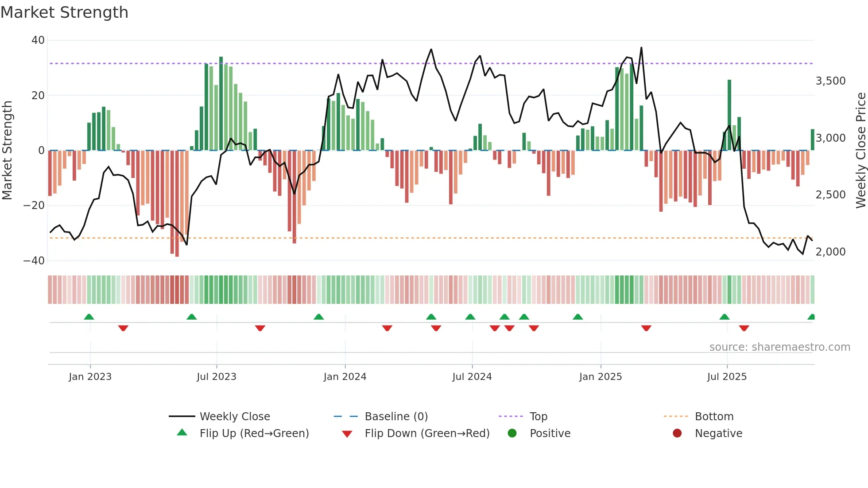
Task: Click the Weekly Close Price axis title
Action: pyautogui.click(x=860, y=150)
